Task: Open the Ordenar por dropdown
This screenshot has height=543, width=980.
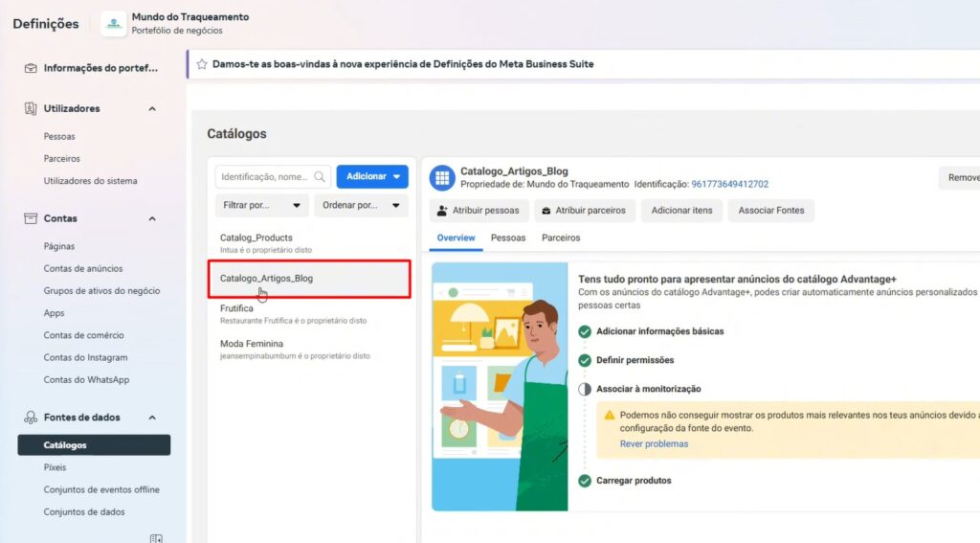Action: 360,205
